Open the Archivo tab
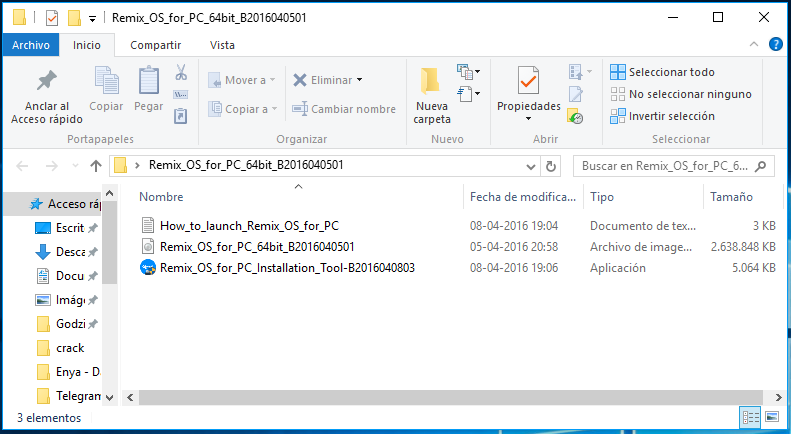791x434 pixels. (x=31, y=45)
